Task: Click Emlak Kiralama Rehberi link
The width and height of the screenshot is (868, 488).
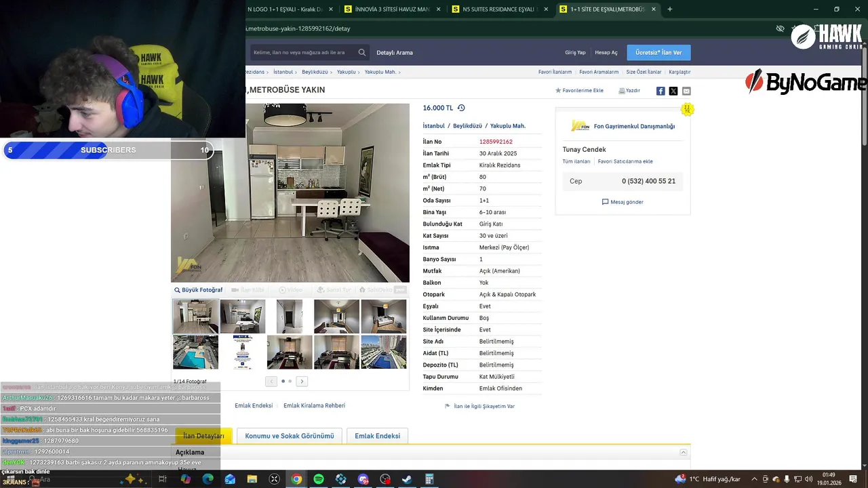Action: tap(314, 405)
